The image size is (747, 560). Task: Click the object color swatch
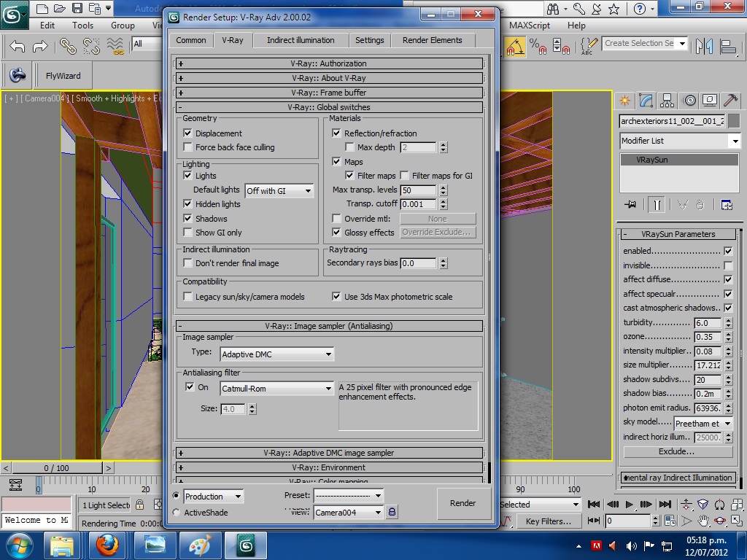(734, 121)
